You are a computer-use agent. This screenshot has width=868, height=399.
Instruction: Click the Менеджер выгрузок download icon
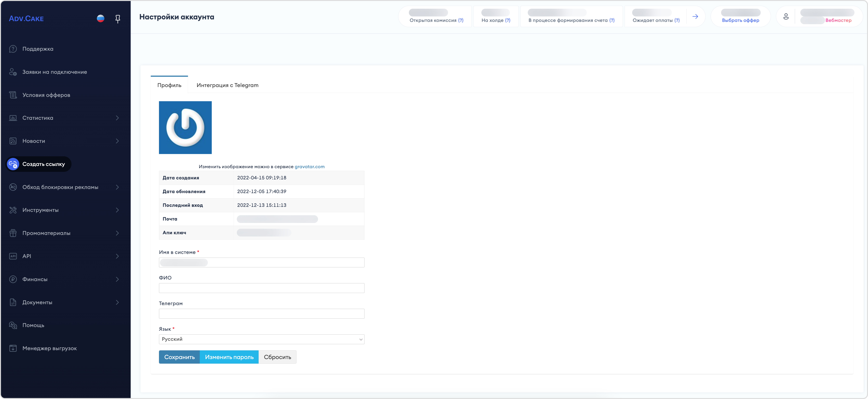pos(13,348)
